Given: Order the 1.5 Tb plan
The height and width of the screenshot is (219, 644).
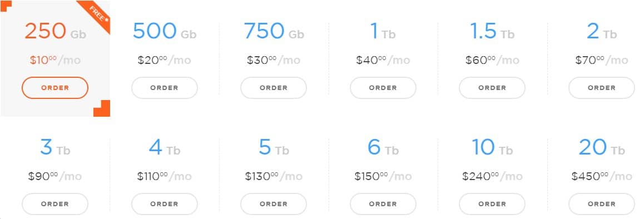Looking at the screenshot, I should 492,87.
